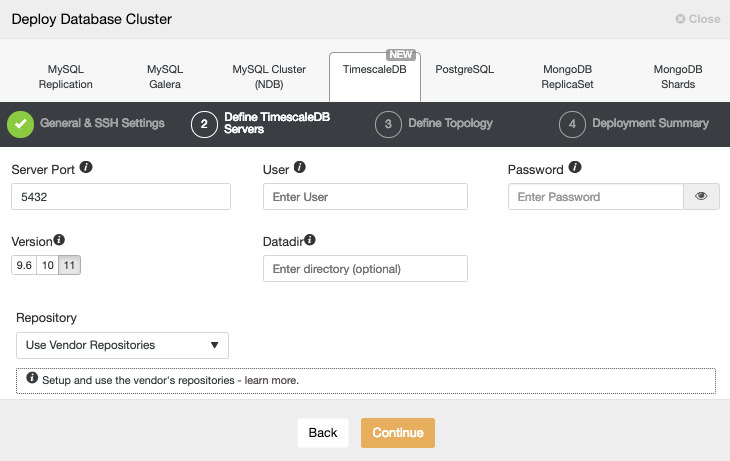Open the Repository dropdown
Screen dimensions: 730x461
(x=122, y=346)
